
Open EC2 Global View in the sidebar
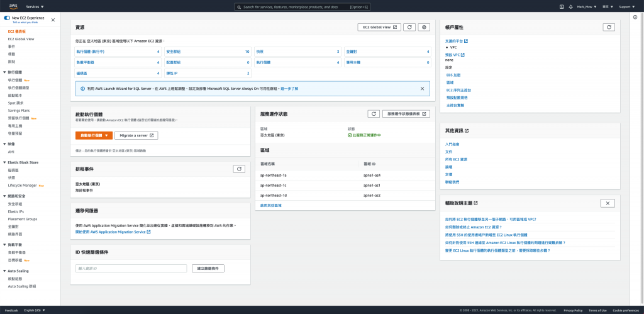click(21, 39)
